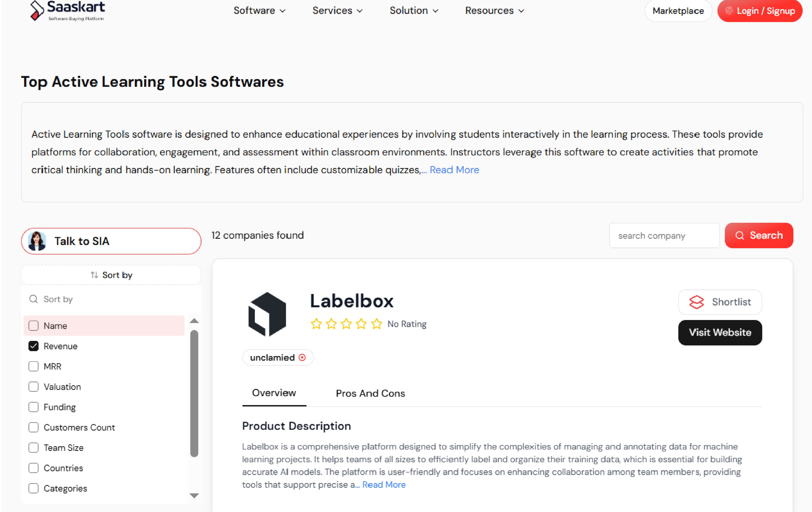Screen dimensions: 812x512
Task: Click the 12 companies found text
Action: (257, 235)
